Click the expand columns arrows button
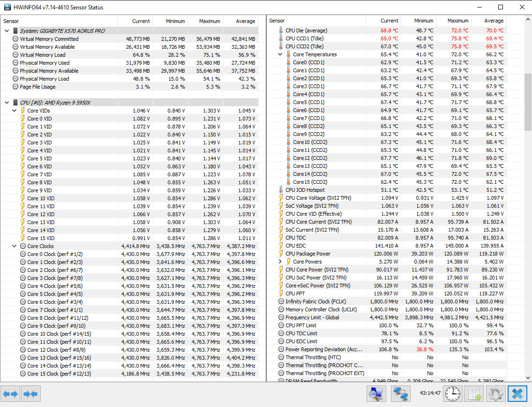The image size is (532, 407). 10,394
